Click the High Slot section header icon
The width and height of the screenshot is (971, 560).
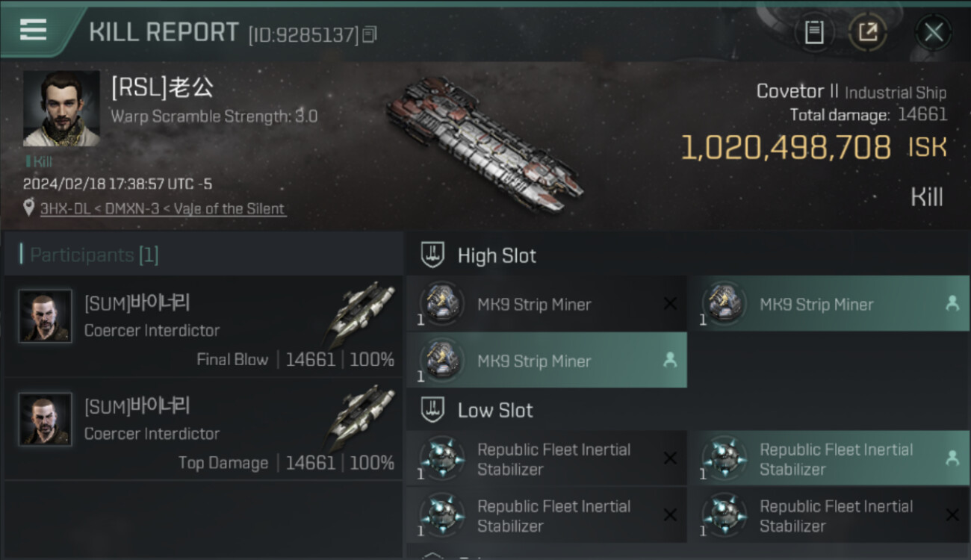433,255
